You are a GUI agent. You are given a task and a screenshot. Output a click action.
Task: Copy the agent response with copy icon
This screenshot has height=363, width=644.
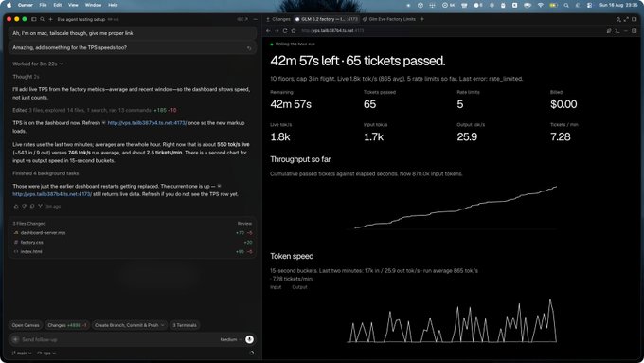32,206
